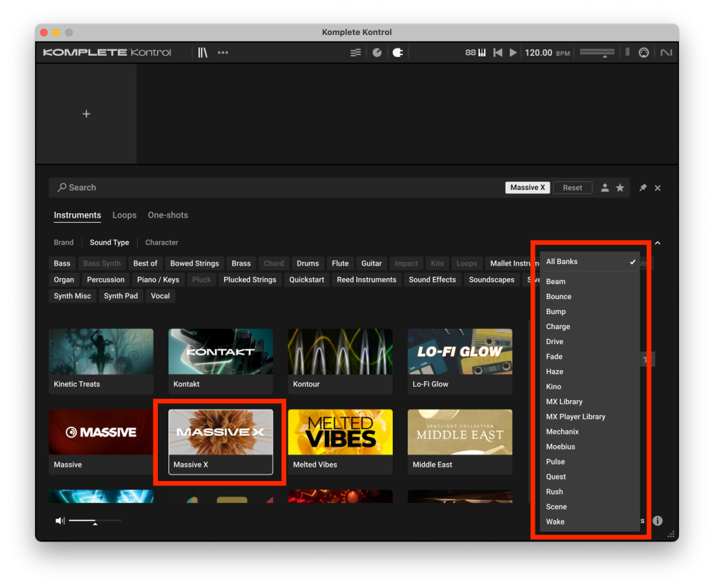Toggle the Sound Effects tag
714x588 pixels.
point(432,280)
